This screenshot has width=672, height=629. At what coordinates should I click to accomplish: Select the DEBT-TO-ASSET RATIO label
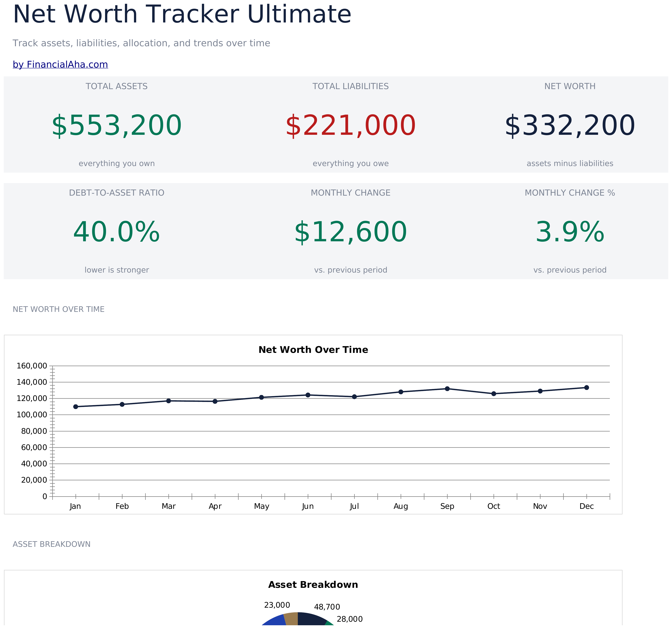(x=117, y=193)
